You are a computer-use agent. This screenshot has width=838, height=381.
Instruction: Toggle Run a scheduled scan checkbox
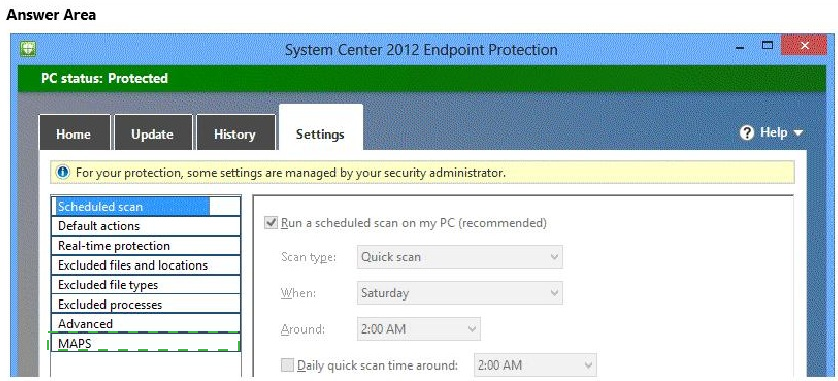tap(271, 222)
